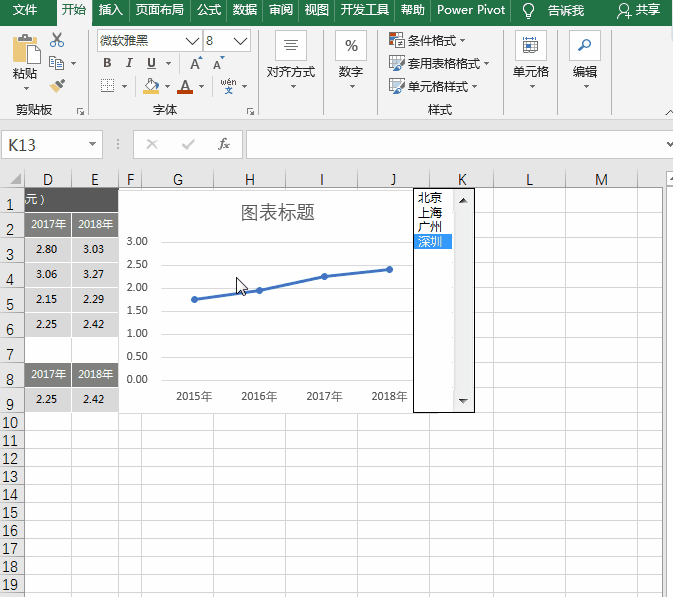Click cell with value 3.27
The image size is (673, 597).
tap(94, 274)
